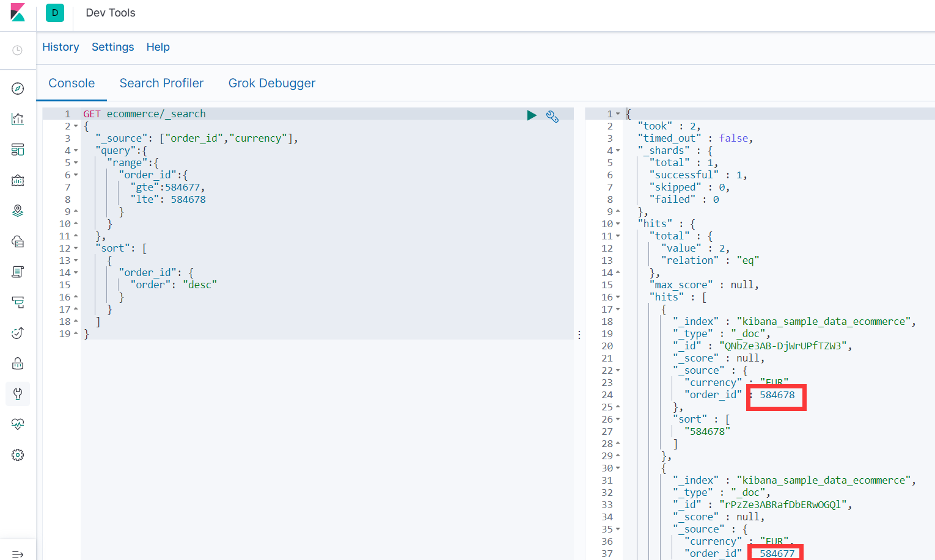Open Uptime icon in sidebar
This screenshot has width=935, height=560.
click(x=18, y=333)
